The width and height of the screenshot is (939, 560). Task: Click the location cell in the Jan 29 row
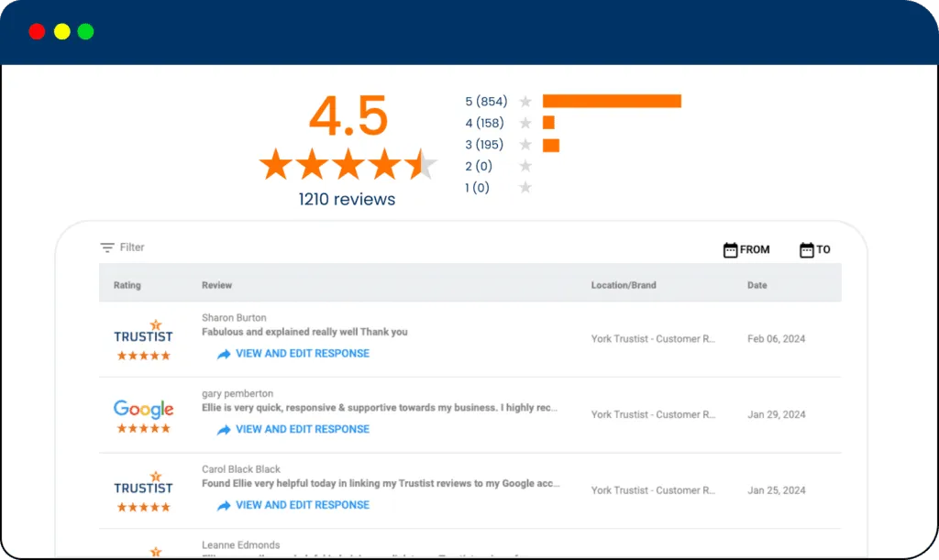click(653, 414)
